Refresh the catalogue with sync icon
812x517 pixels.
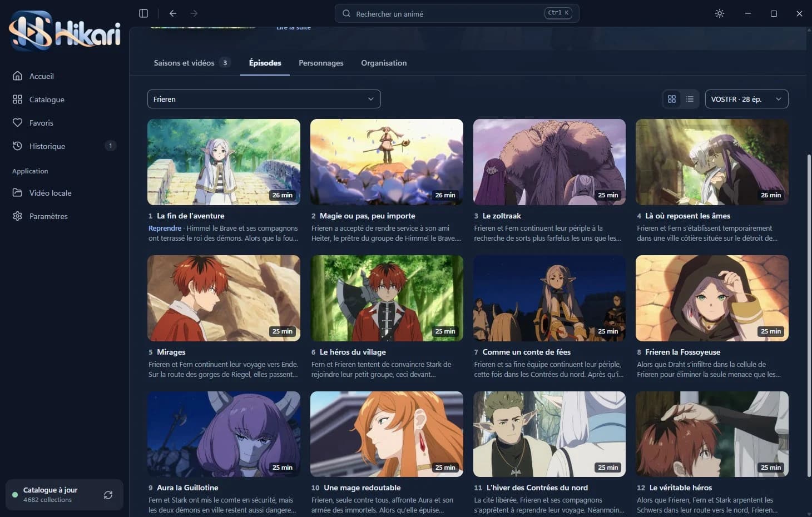pyautogui.click(x=108, y=495)
